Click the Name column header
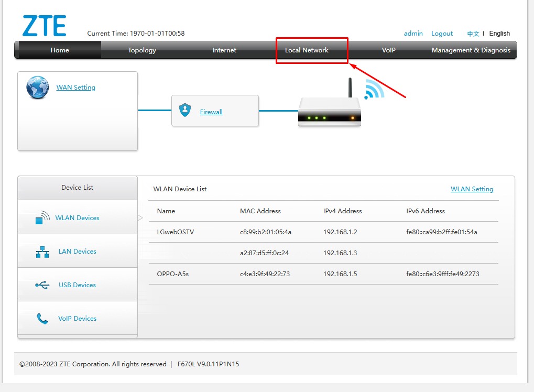 coord(166,211)
